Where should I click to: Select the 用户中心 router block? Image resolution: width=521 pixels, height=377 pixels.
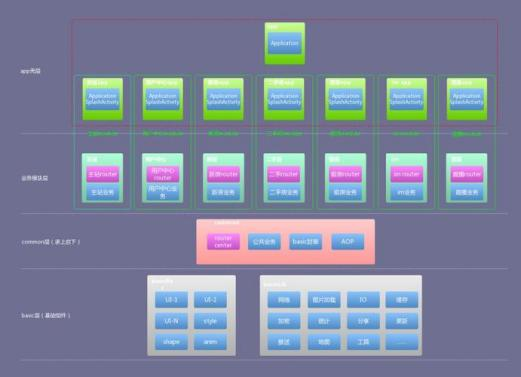pos(163,174)
